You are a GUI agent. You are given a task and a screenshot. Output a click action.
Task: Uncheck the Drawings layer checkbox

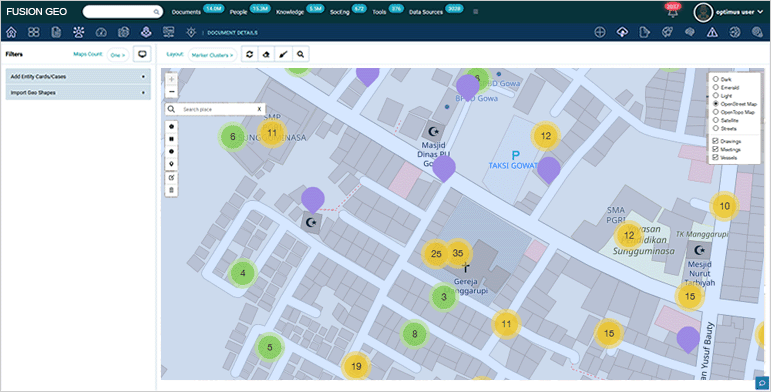tap(716, 141)
